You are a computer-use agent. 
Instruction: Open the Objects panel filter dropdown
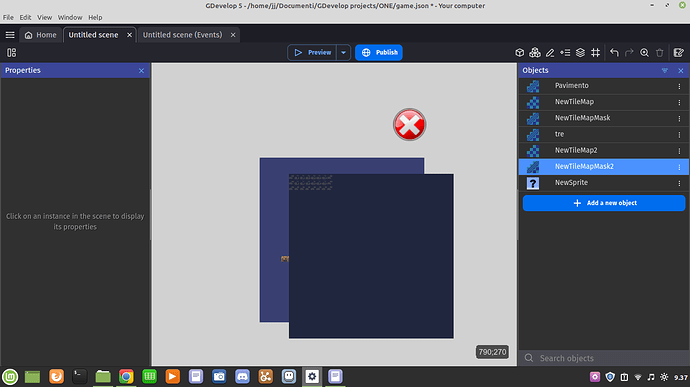point(664,70)
